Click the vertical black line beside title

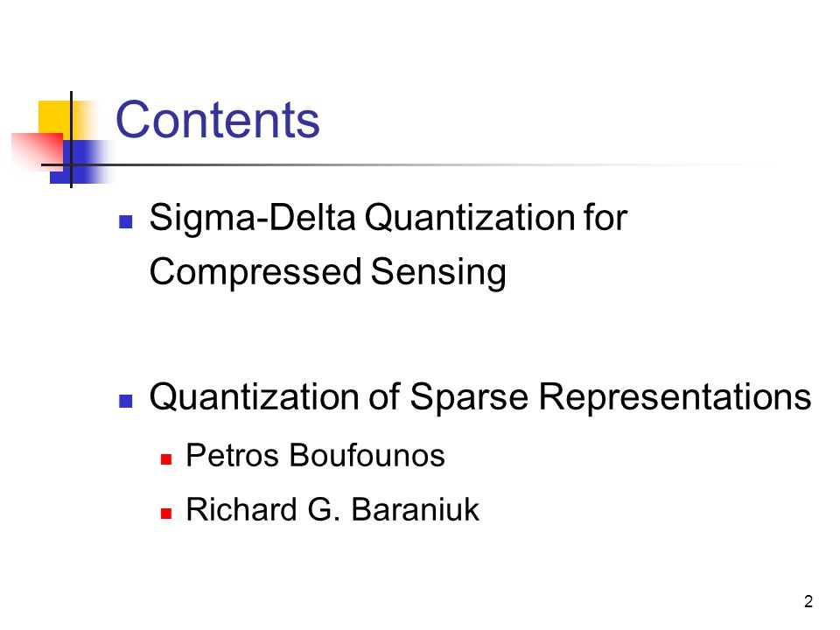coord(71,139)
